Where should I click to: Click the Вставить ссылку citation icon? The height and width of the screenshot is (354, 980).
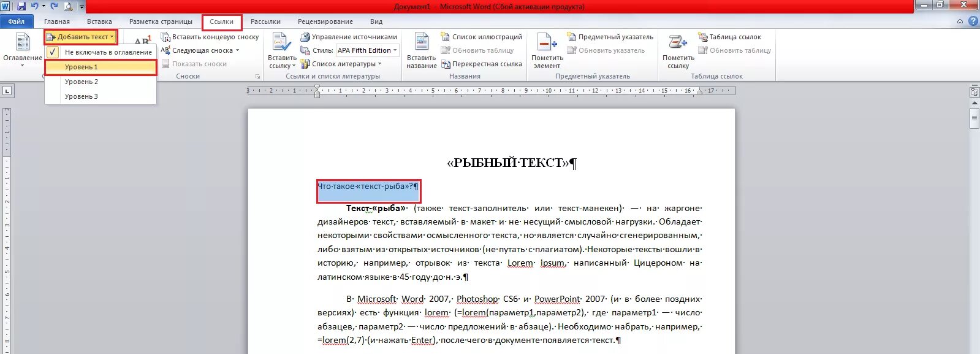pyautogui.click(x=281, y=42)
